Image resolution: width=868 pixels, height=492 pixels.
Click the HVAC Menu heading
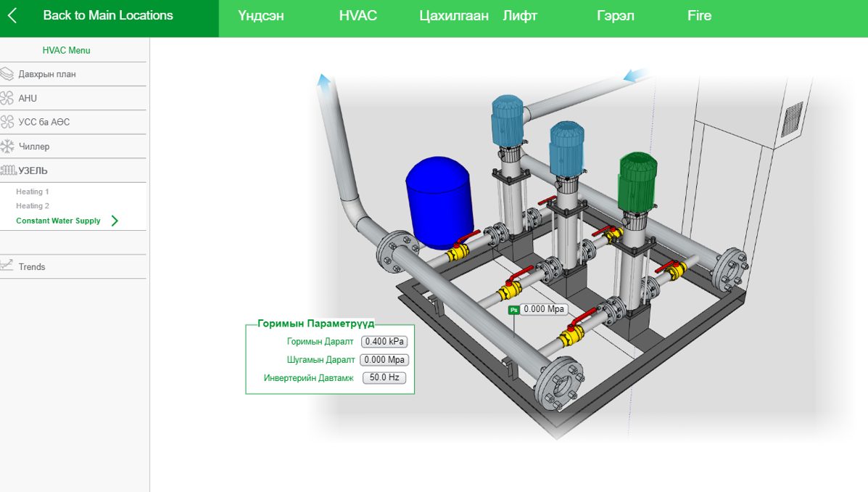pyautogui.click(x=67, y=50)
